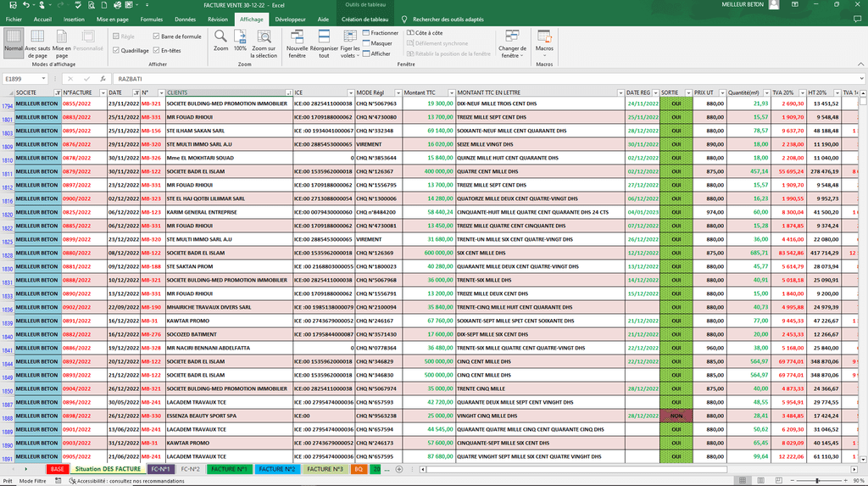Image resolution: width=868 pixels, height=486 pixels.
Task: Open the Mise en page view mode
Action: [61, 43]
